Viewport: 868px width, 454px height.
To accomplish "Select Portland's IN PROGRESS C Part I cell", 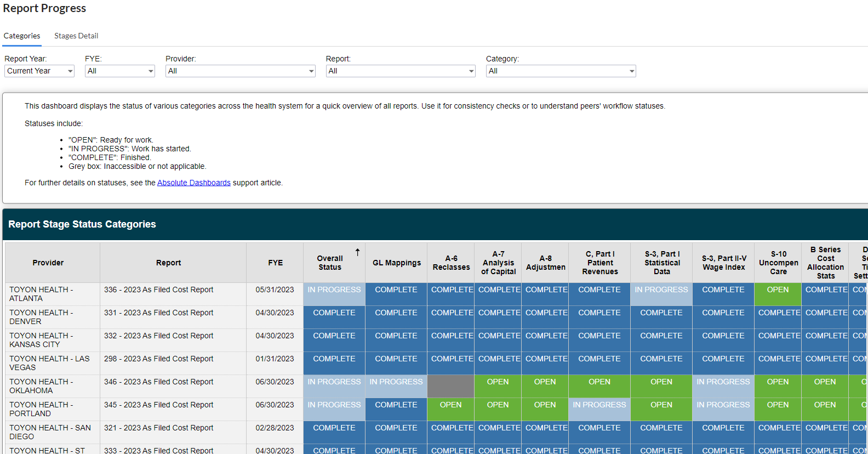I will pyautogui.click(x=599, y=409).
